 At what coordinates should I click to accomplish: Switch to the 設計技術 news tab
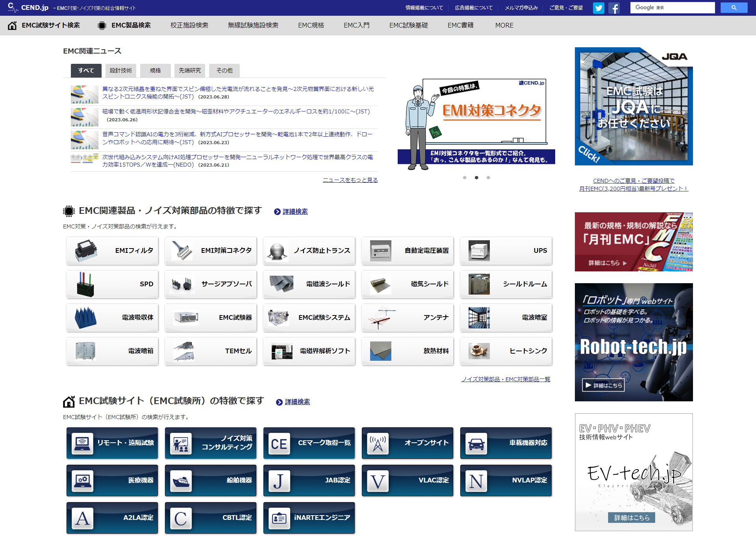pos(120,70)
